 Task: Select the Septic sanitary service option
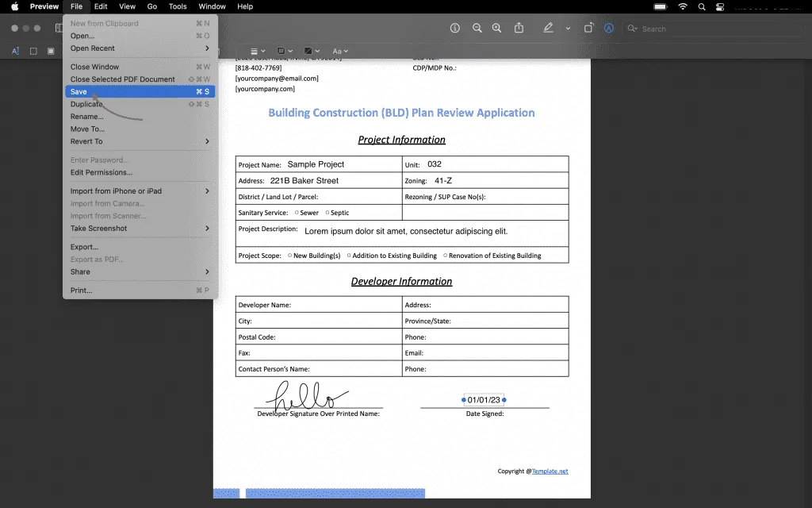328,213
